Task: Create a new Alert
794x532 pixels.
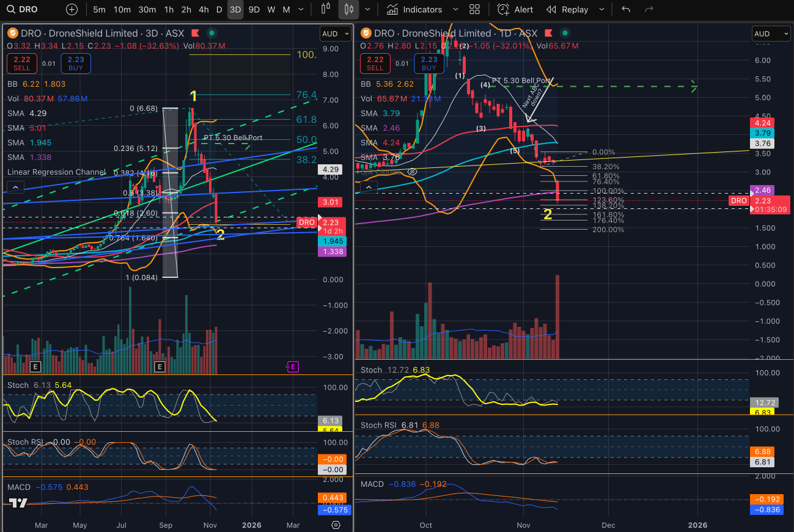Action: (515, 10)
